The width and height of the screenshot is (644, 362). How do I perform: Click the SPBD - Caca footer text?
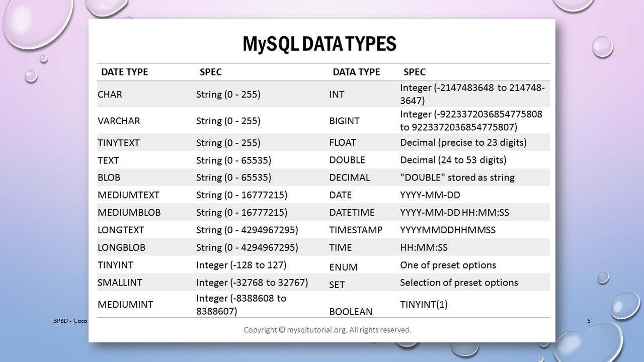click(x=70, y=320)
